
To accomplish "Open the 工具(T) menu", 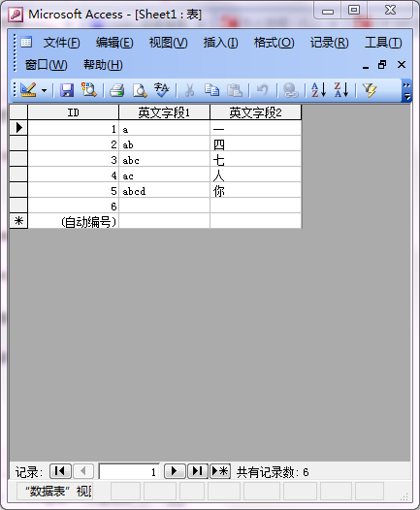I will 383,43.
